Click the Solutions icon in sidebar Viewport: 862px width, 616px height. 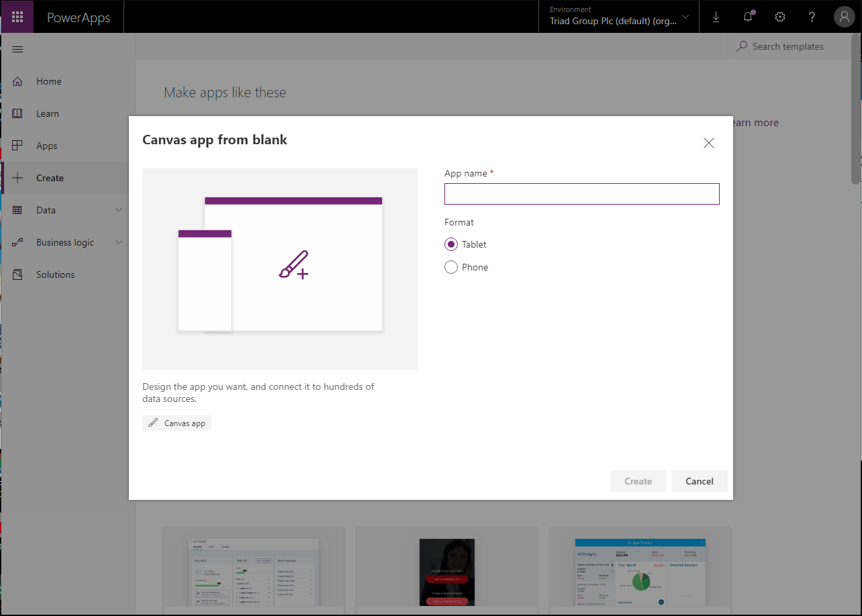[x=18, y=274]
